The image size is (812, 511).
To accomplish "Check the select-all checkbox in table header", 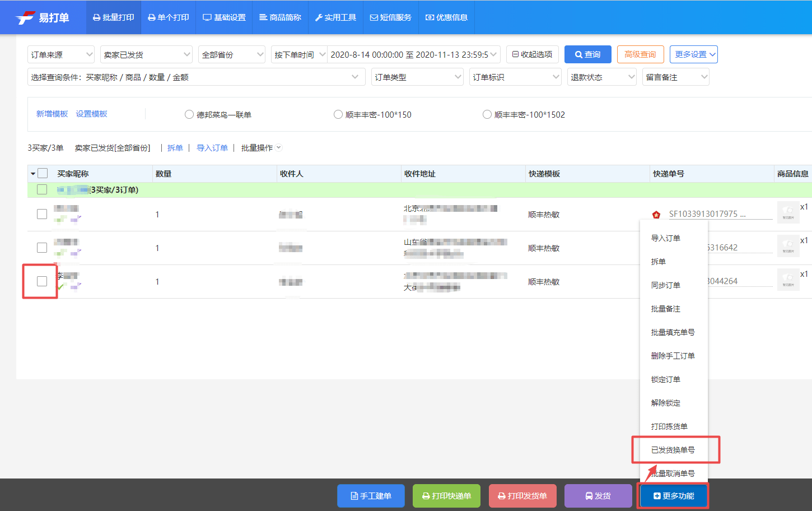I will pos(41,173).
